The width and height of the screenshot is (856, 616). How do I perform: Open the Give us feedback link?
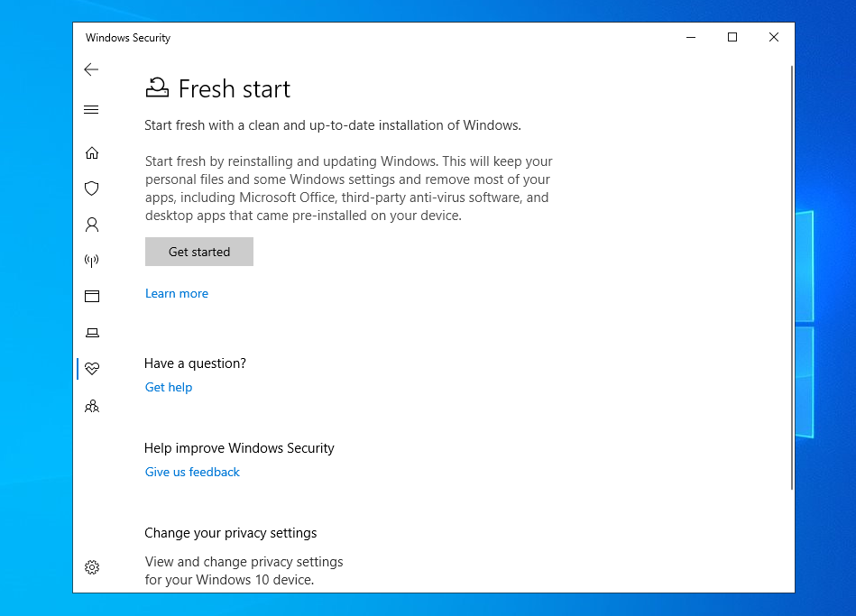[192, 472]
